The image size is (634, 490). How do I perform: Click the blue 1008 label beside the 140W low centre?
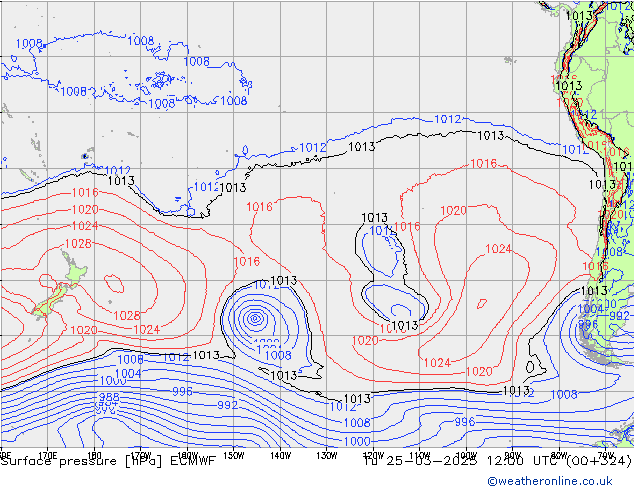point(278,355)
